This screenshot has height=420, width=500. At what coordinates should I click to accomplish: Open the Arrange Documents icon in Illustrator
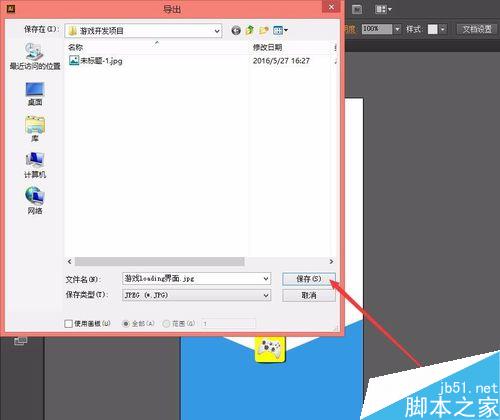383,9
